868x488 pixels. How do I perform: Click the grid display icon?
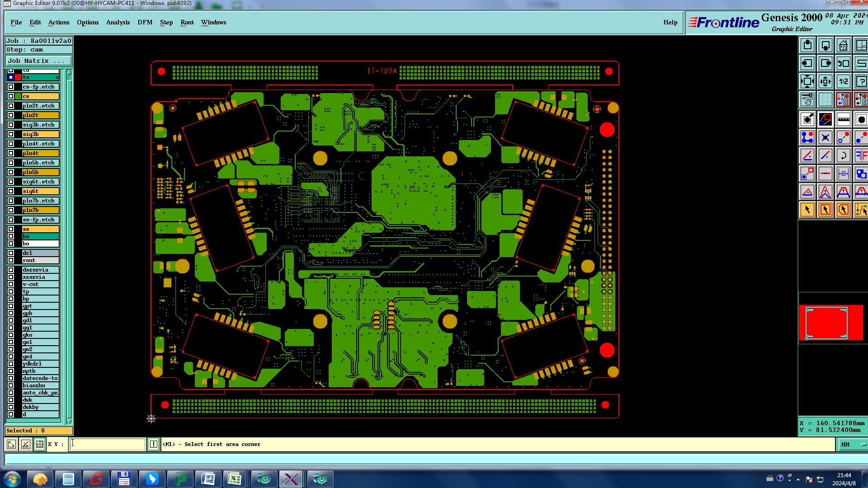pos(825,99)
